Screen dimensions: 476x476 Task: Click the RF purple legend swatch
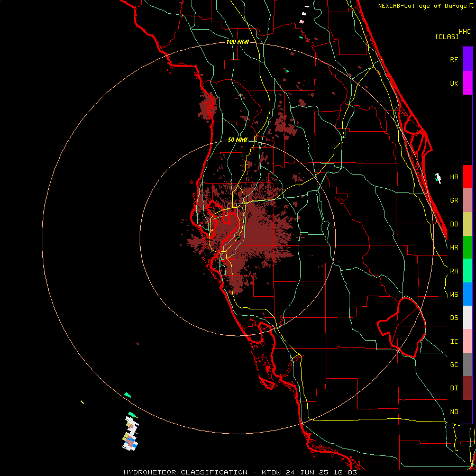click(467, 59)
